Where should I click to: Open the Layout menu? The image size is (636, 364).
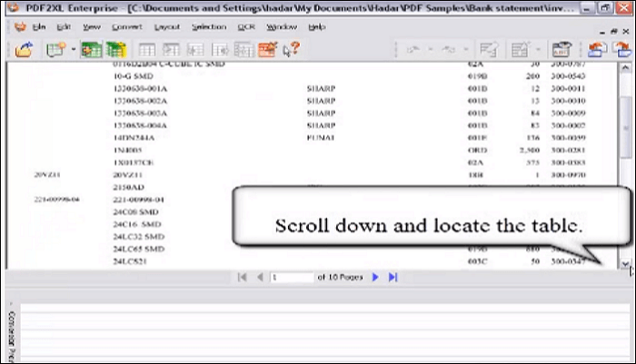(166, 27)
